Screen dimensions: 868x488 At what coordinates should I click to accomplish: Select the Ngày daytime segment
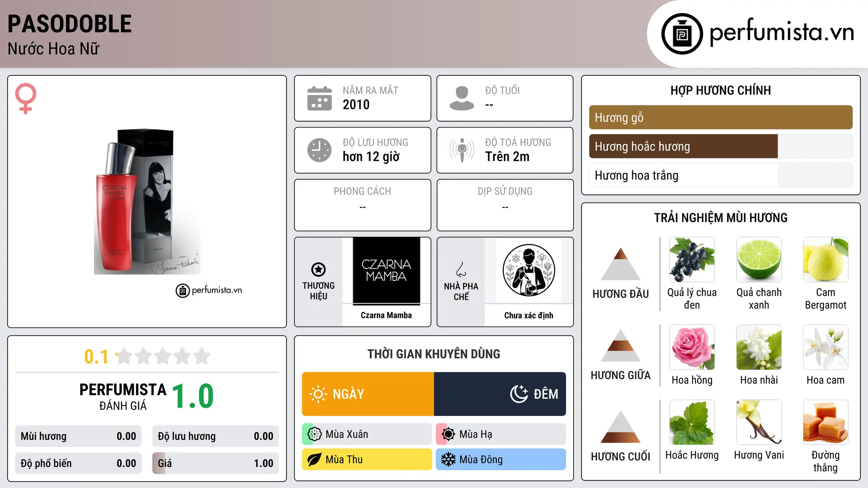[x=368, y=394]
